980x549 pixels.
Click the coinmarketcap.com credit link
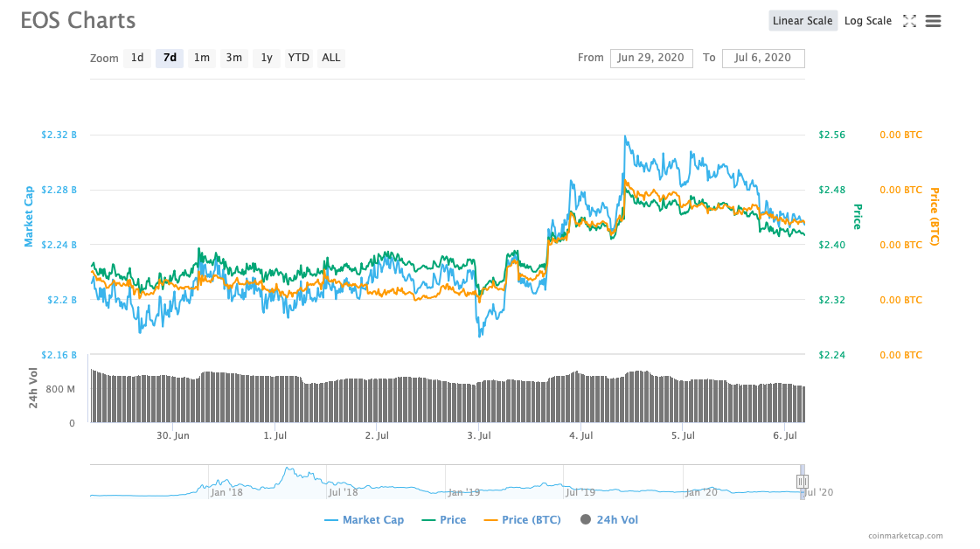point(905,536)
